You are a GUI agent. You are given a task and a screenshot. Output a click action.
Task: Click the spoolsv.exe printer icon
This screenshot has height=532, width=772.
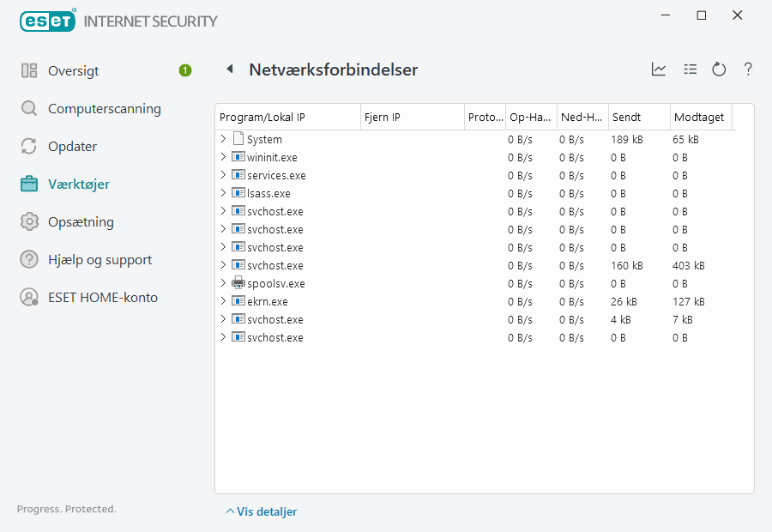click(x=238, y=283)
